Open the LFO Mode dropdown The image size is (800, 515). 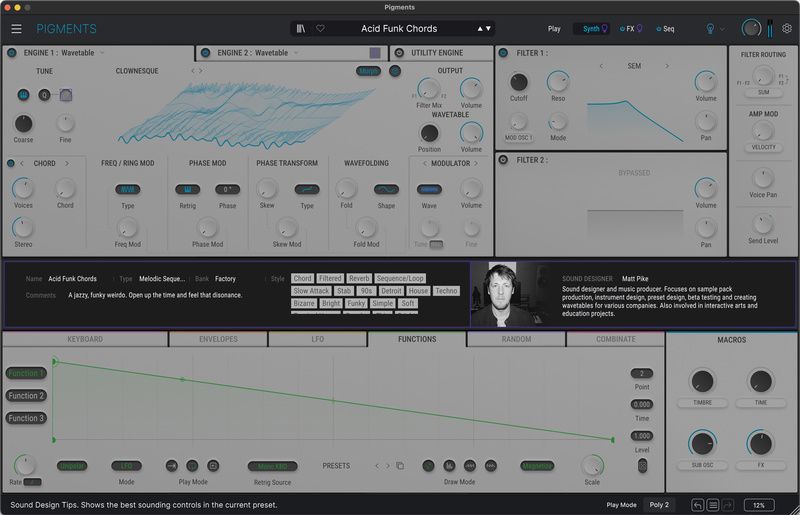[126, 465]
